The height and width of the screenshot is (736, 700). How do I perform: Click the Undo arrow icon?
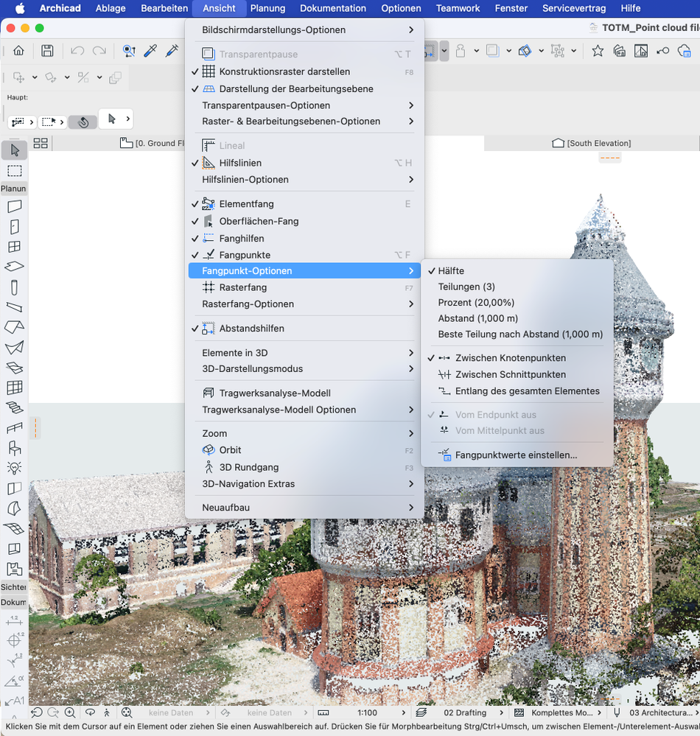click(77, 51)
